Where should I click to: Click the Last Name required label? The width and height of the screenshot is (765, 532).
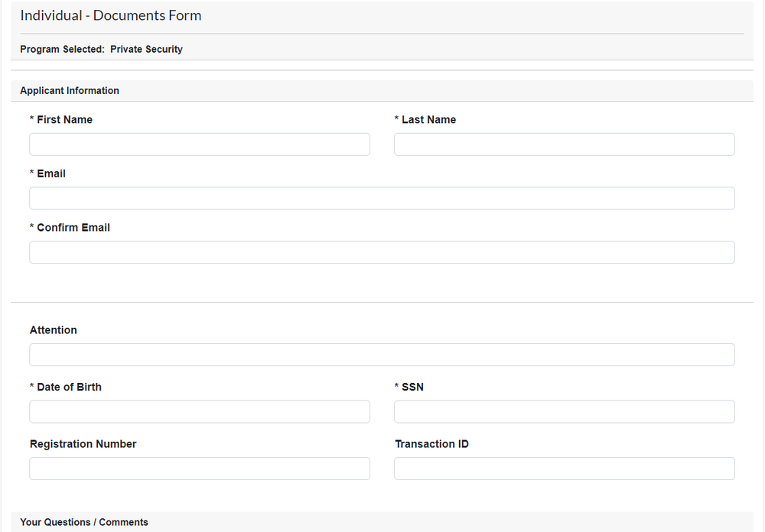(x=425, y=119)
